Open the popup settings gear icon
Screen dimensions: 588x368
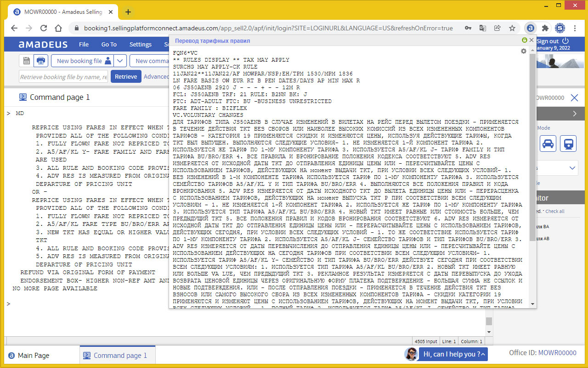[524, 51]
